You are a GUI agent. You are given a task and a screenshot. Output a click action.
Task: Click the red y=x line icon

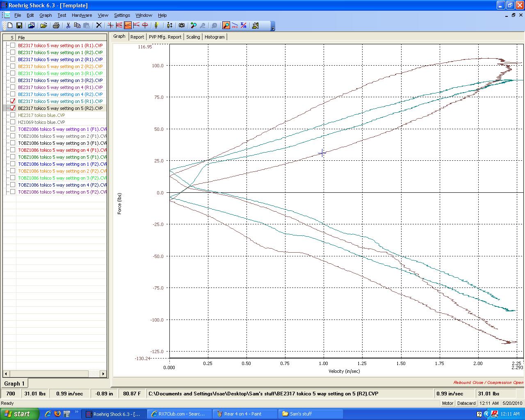click(235, 25)
